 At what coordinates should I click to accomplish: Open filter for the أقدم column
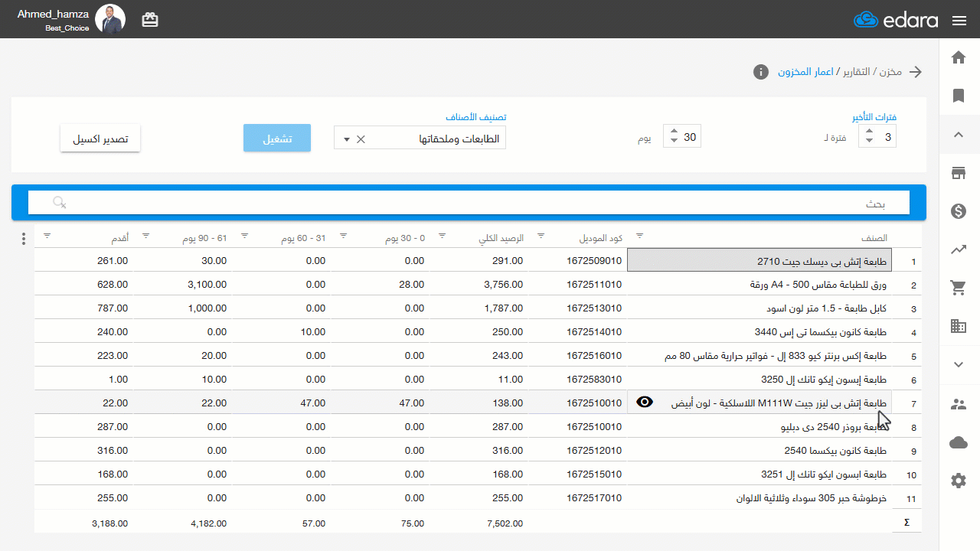47,236
